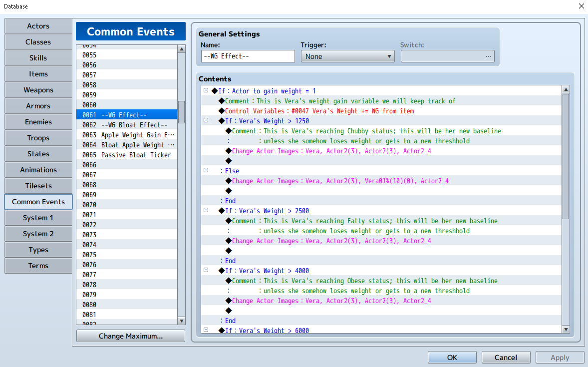
Task: Open the System 1 tab
Action: coord(38,218)
